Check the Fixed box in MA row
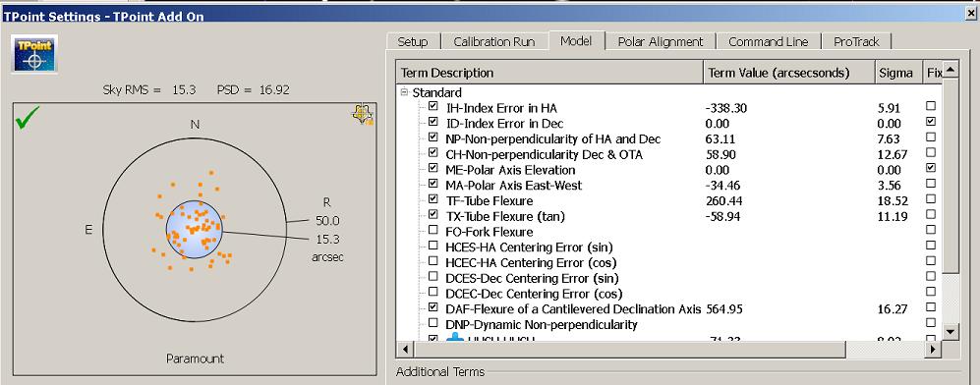 [931, 184]
